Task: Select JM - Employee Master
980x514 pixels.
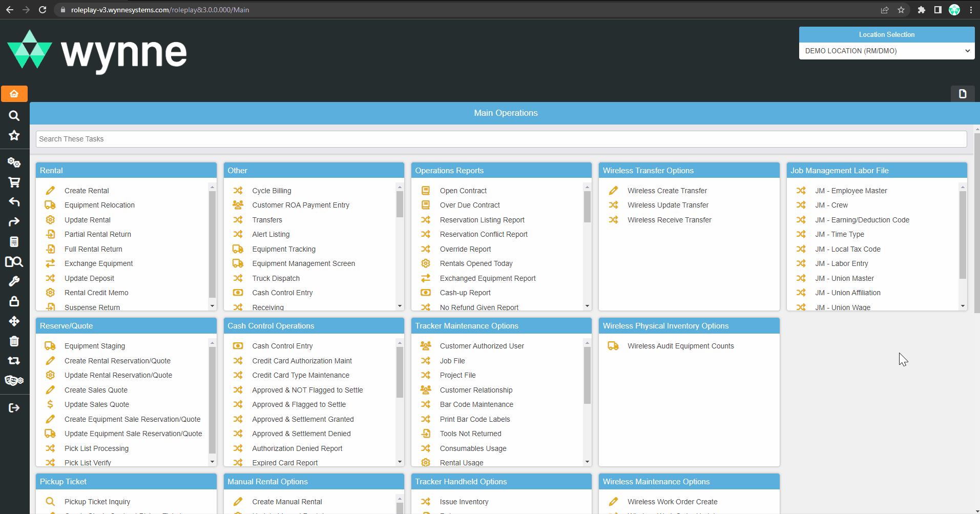Action: point(851,191)
